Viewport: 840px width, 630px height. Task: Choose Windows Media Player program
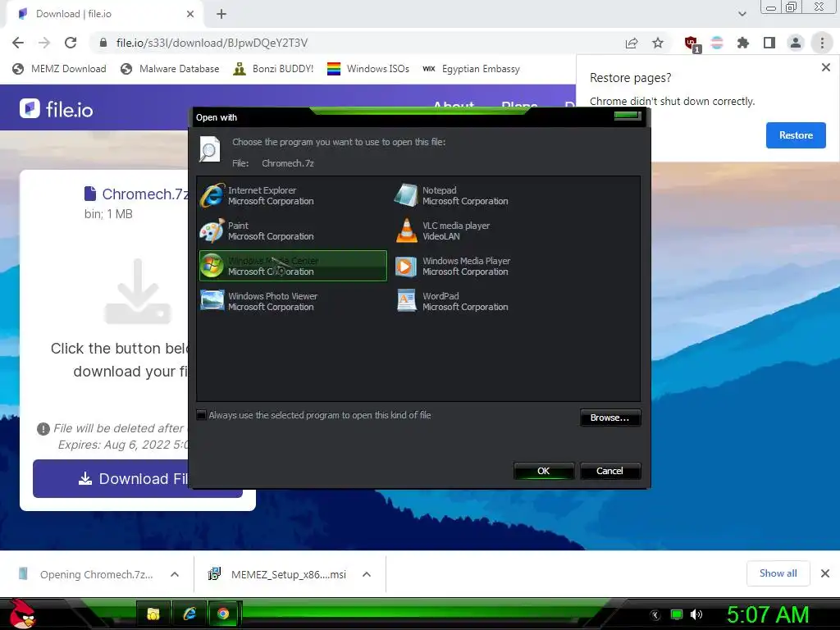click(487, 267)
